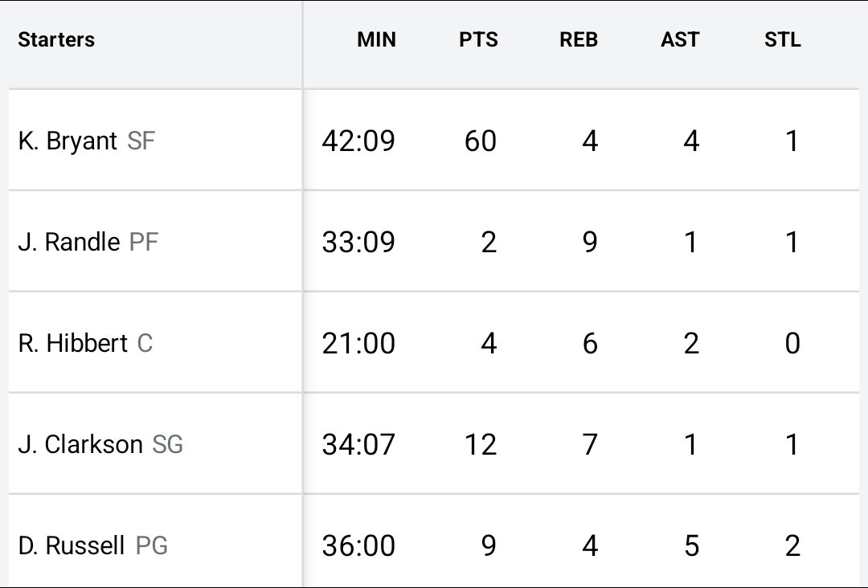Open K. Bryant player link
Image resolution: width=868 pixels, height=588 pixels.
(x=68, y=141)
